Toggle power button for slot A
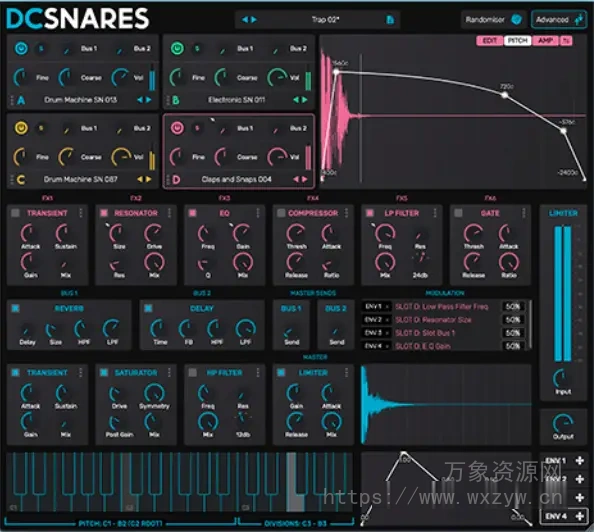The height and width of the screenshot is (532, 594). 21,49
